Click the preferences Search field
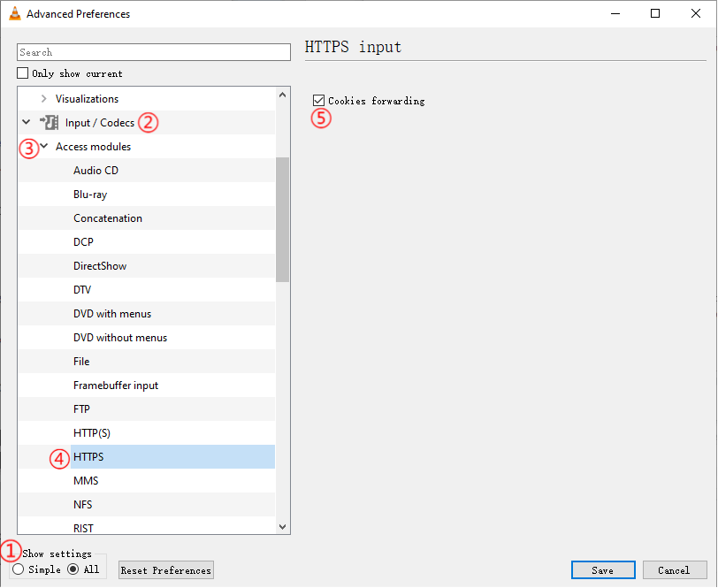 [x=154, y=52]
